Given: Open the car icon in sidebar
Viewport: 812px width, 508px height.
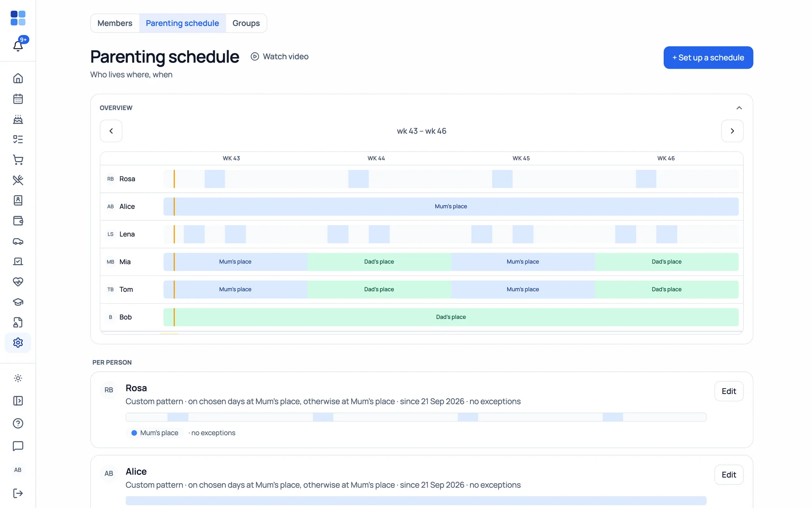Looking at the screenshot, I should tap(18, 241).
